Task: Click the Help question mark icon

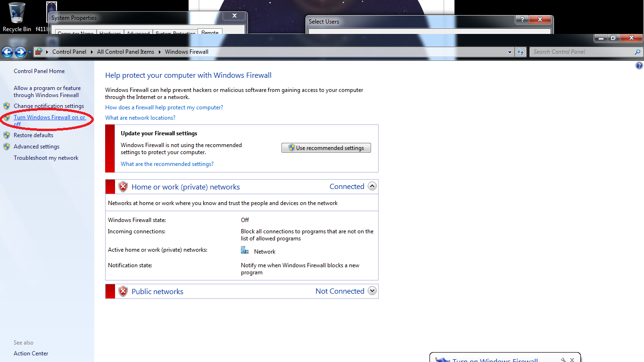Action: click(x=640, y=65)
